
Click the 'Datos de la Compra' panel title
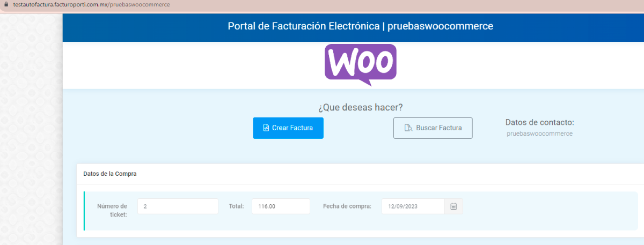coord(110,174)
